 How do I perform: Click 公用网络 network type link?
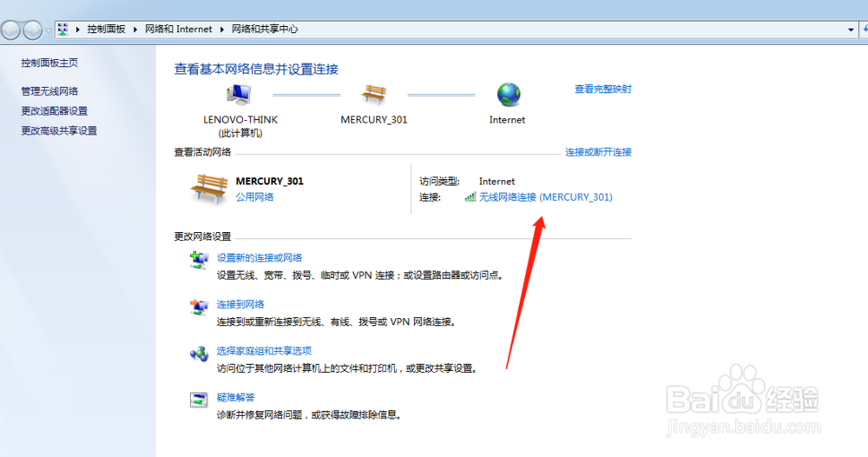click(254, 196)
